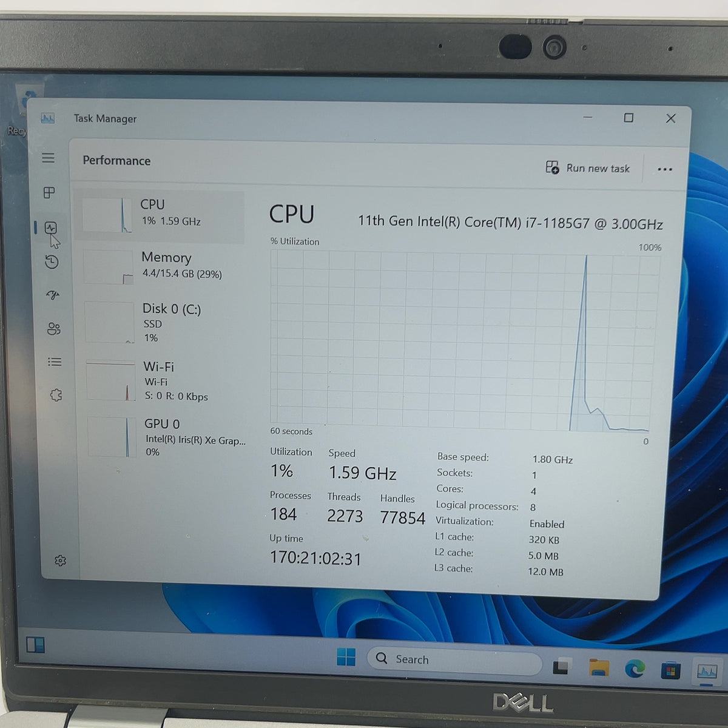This screenshot has height=728, width=728.
Task: Open Task Manager Settings gear icon
Action: point(60,561)
